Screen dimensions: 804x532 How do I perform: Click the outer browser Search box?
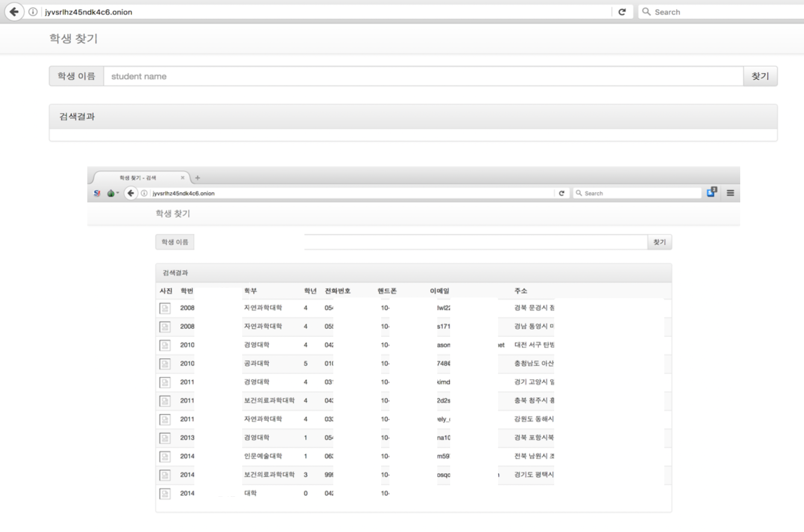(721, 12)
